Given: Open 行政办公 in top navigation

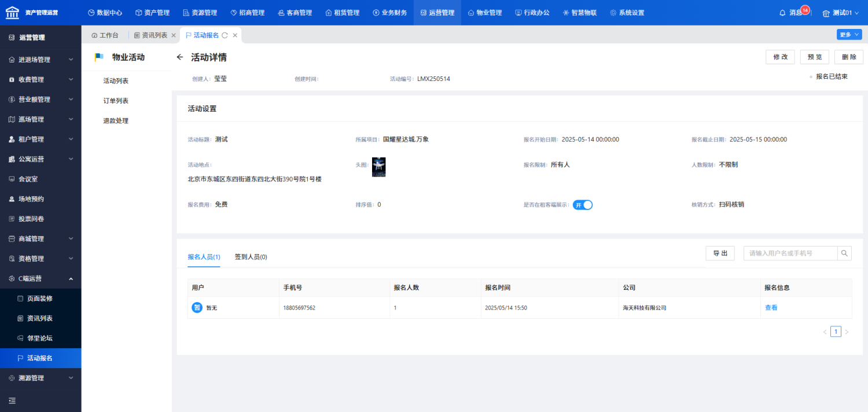Looking at the screenshot, I should [x=532, y=13].
